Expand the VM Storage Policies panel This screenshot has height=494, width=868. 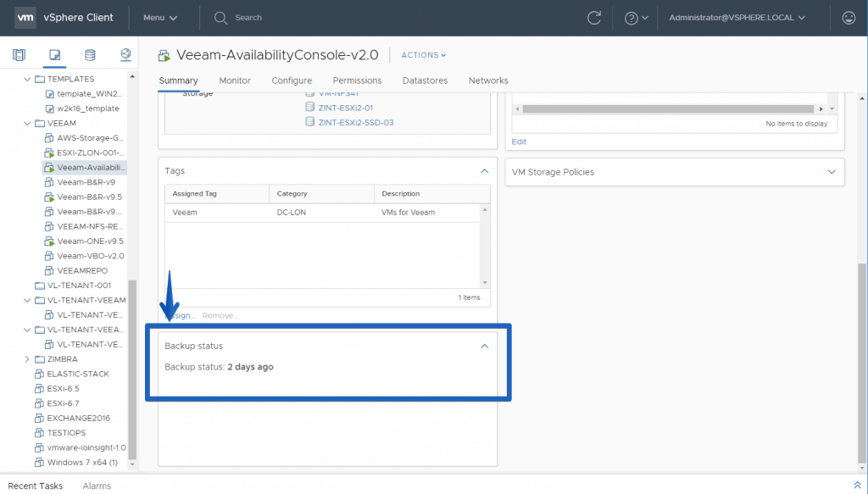(832, 172)
